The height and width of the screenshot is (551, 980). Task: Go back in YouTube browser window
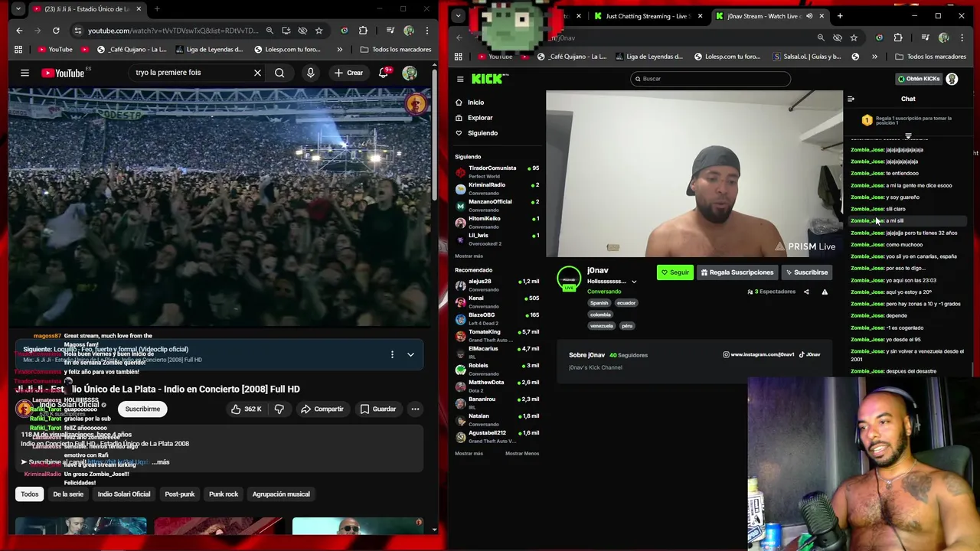tap(19, 31)
